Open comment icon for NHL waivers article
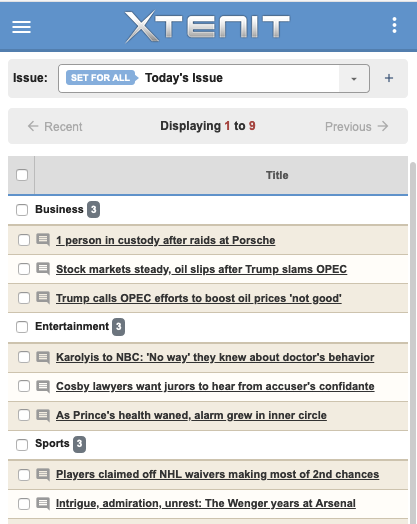Viewport: 417px width, 524px height. pyautogui.click(x=43, y=474)
